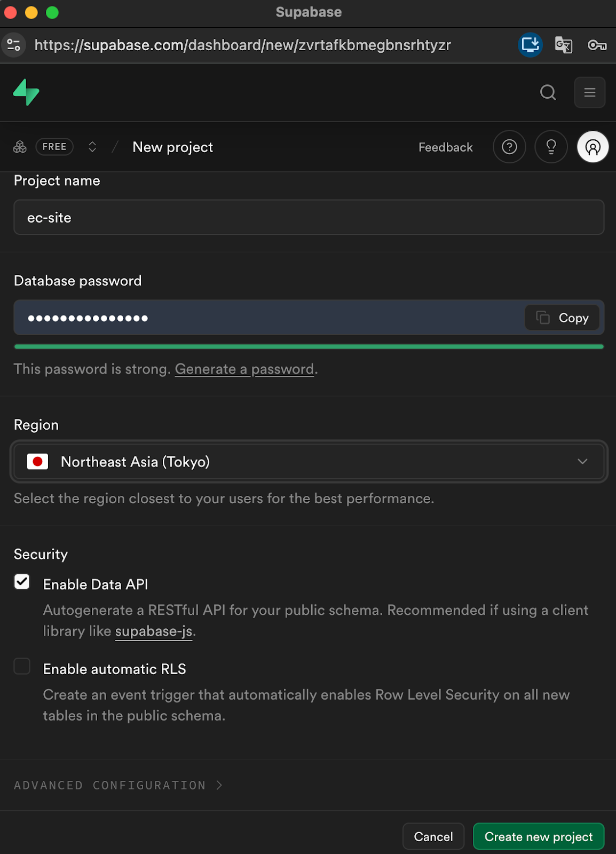
Task: Click the organization icon beside FREE badge
Action: pos(20,147)
